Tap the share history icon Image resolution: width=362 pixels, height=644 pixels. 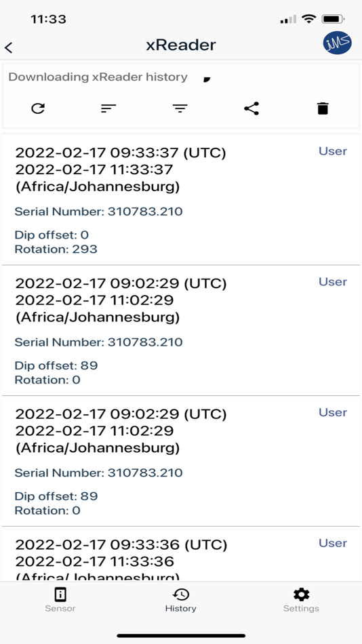tap(252, 108)
